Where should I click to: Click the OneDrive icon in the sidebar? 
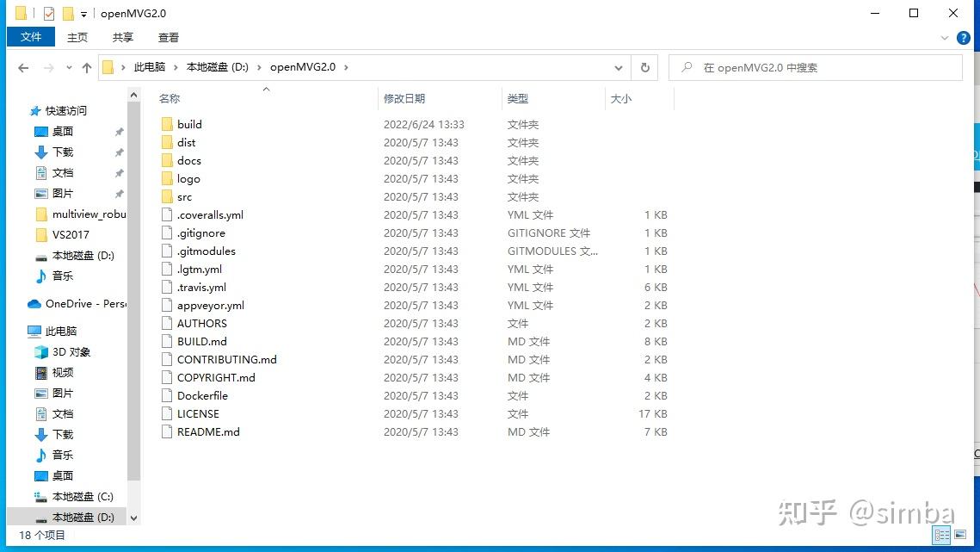pos(34,303)
